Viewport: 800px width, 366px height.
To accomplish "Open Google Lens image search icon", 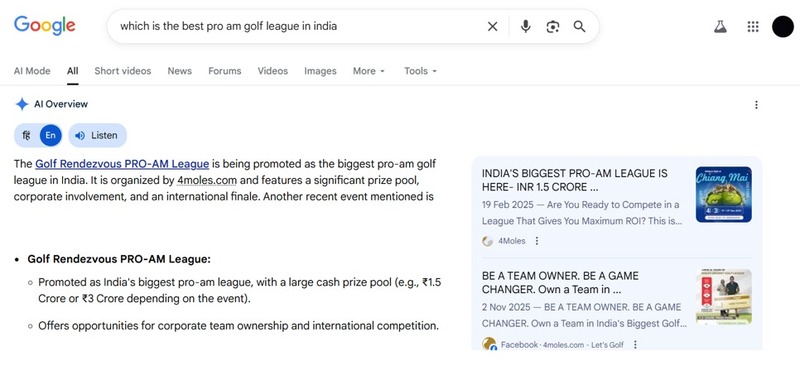I will (553, 27).
